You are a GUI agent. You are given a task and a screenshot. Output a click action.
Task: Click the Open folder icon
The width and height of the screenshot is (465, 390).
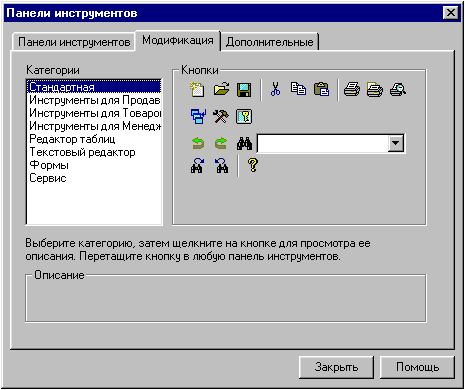[x=221, y=89]
